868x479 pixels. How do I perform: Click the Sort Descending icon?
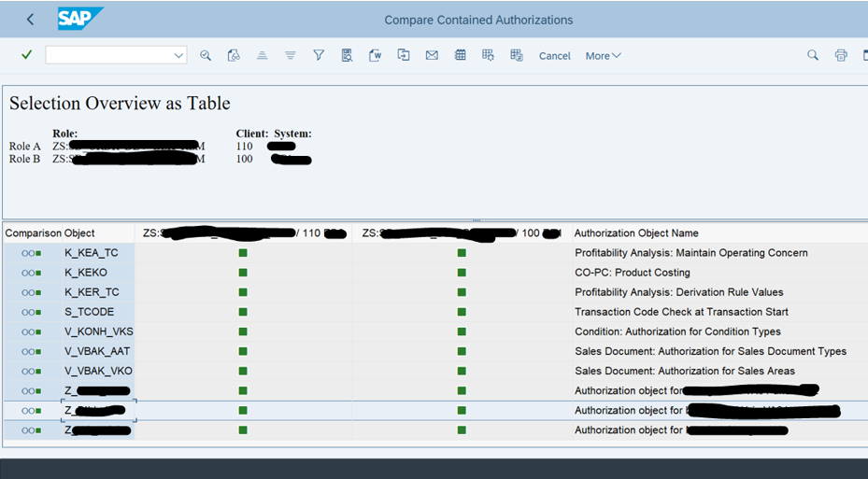[290, 56]
